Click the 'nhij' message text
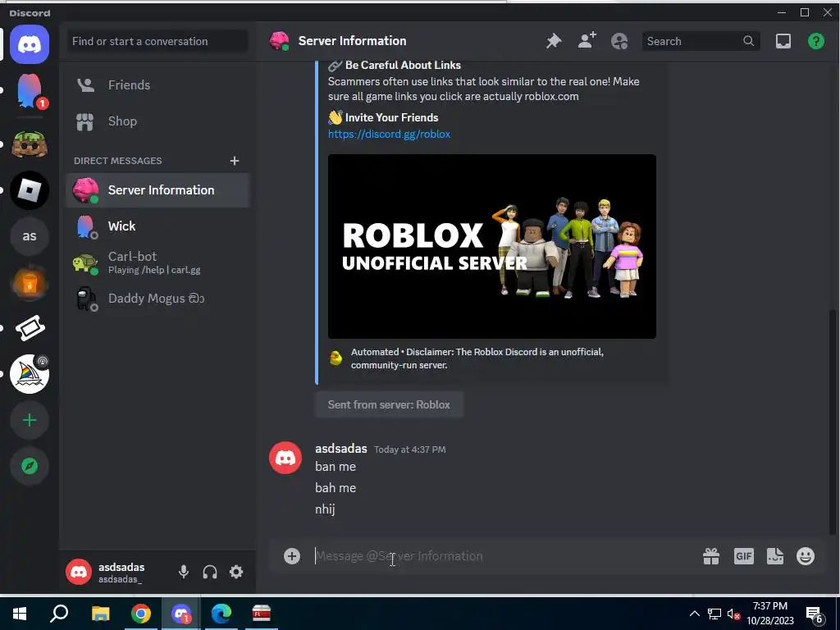This screenshot has height=630, width=840. [325, 509]
